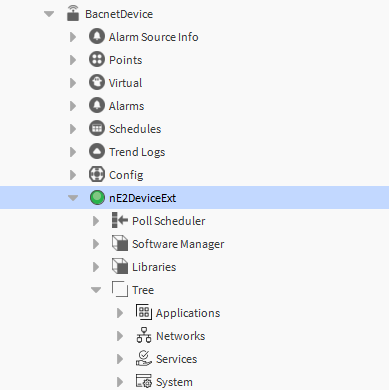Click the Libraries cube icon

coord(120,266)
